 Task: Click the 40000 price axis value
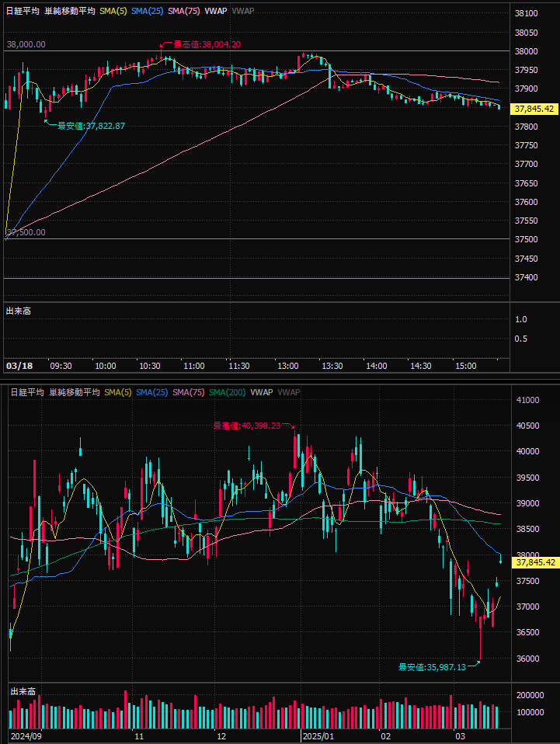(527, 452)
